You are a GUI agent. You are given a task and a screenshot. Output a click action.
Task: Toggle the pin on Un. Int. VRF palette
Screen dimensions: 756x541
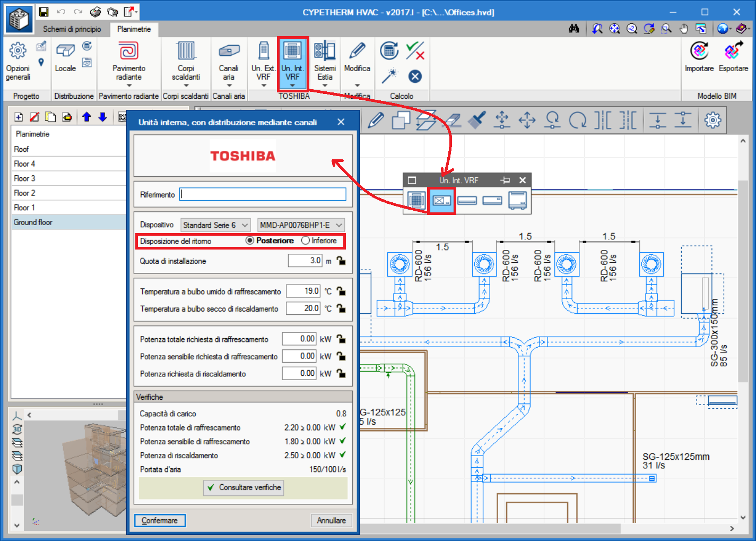(505, 181)
